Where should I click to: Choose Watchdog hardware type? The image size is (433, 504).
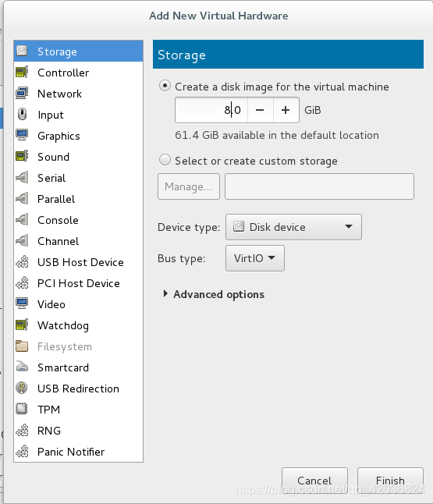79,325
